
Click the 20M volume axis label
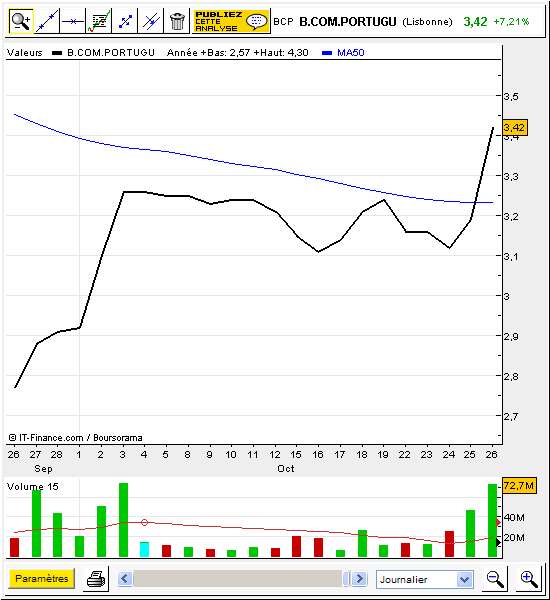tap(514, 538)
